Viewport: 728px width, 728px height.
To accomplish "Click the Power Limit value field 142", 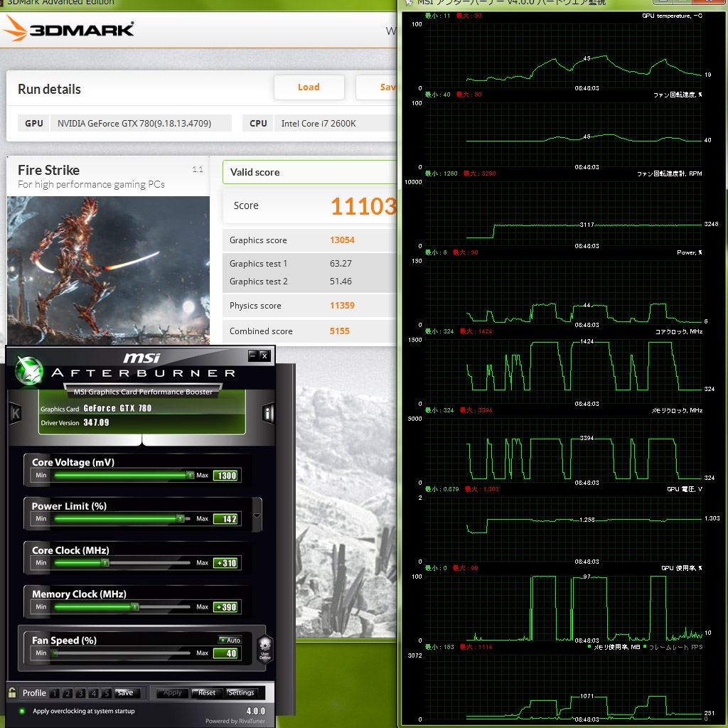I will [227, 518].
